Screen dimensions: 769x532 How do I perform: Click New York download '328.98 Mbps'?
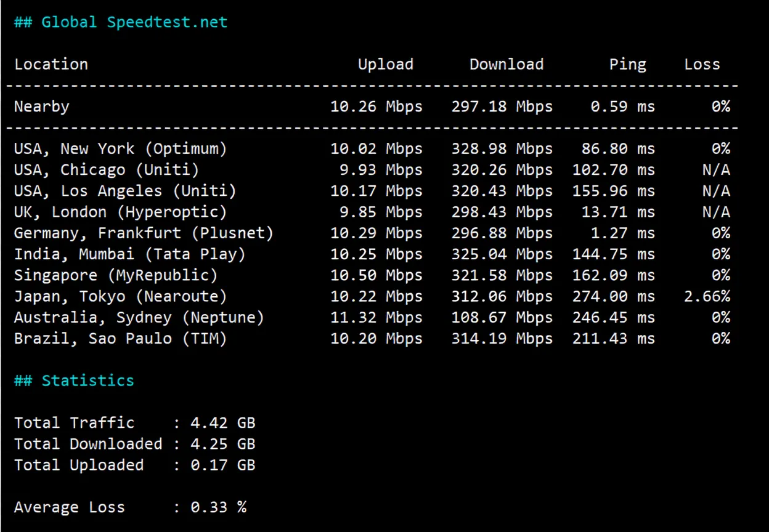point(502,148)
